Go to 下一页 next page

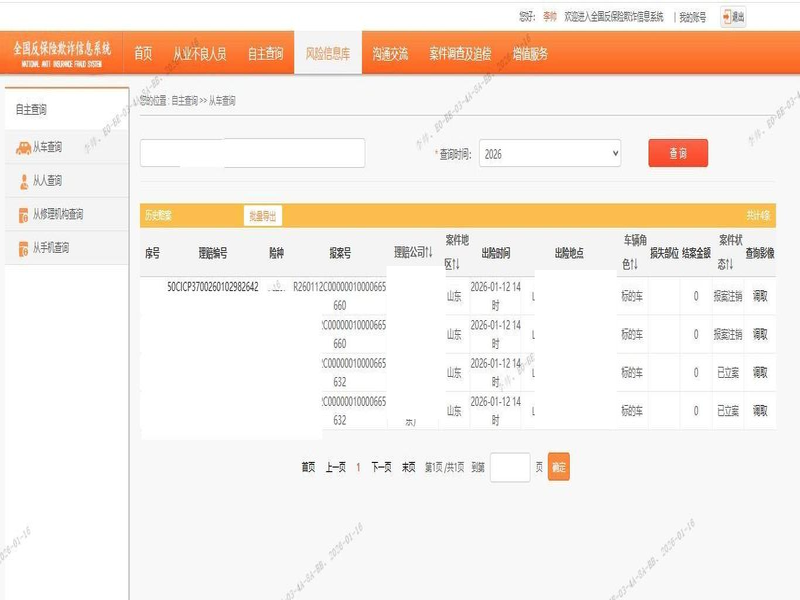click(381, 467)
